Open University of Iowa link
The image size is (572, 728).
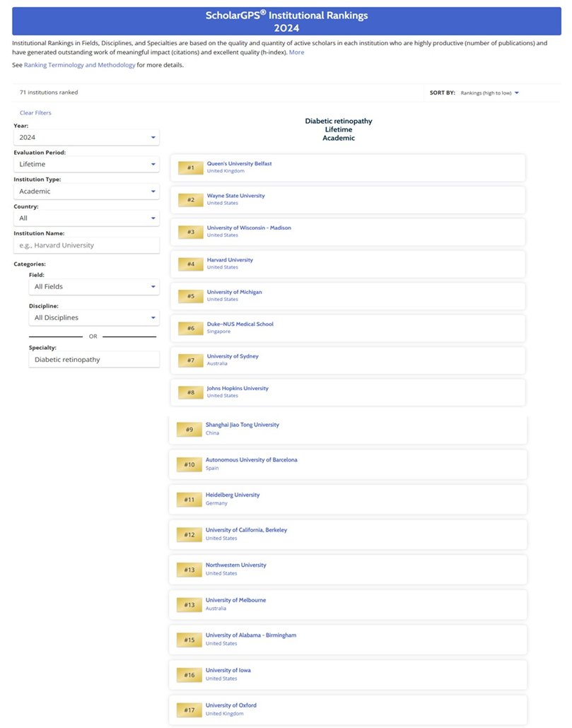pyautogui.click(x=228, y=670)
